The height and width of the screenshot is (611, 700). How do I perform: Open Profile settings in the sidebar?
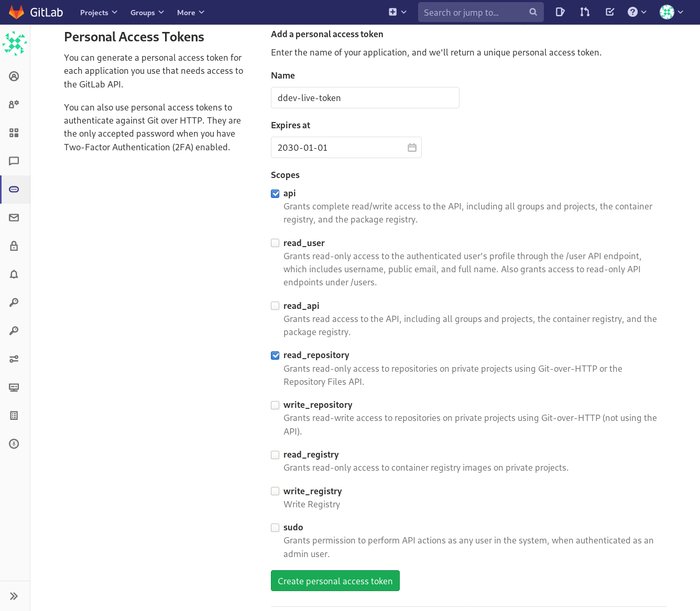point(14,76)
